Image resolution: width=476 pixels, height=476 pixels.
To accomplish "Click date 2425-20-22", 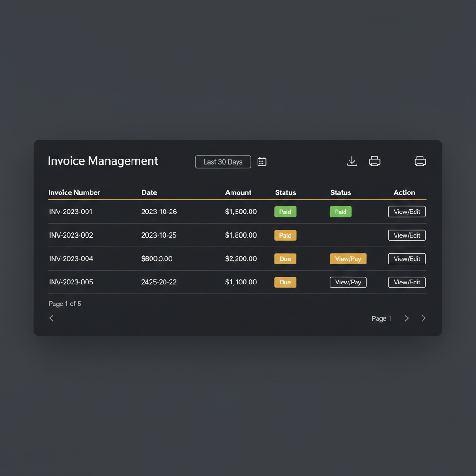I will click(159, 282).
